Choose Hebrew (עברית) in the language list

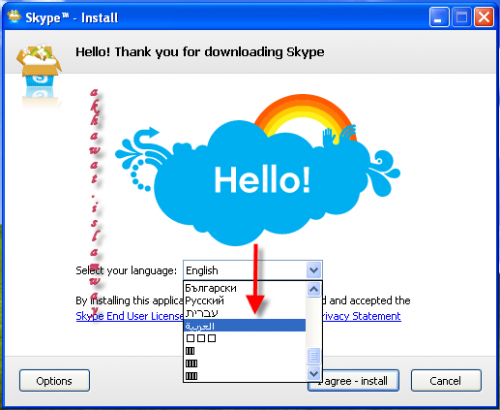point(245,313)
